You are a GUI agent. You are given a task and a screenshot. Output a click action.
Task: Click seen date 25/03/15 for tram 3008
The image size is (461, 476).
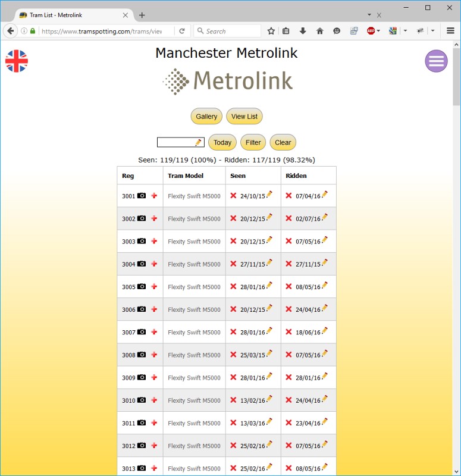tap(252, 355)
